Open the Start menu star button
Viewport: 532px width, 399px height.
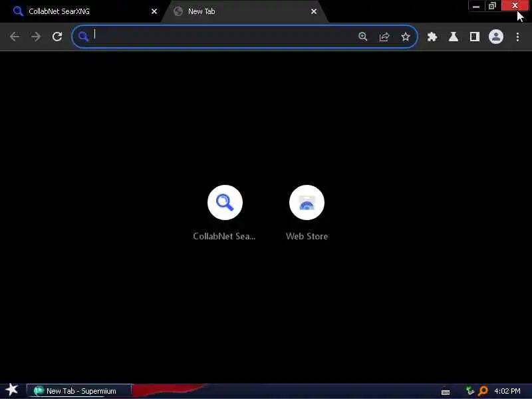coord(12,390)
